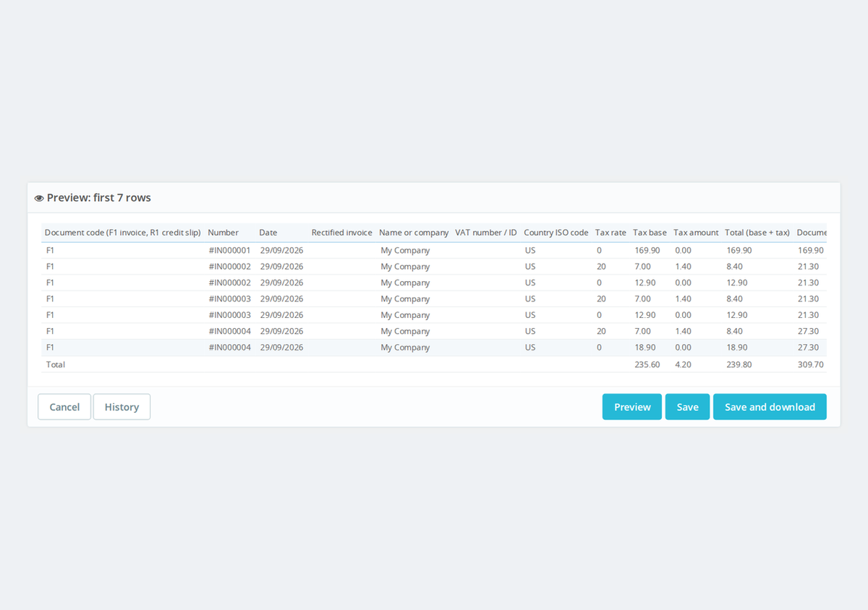Click the 18.90 tax base cell
This screenshot has width=868, height=610.
645,348
